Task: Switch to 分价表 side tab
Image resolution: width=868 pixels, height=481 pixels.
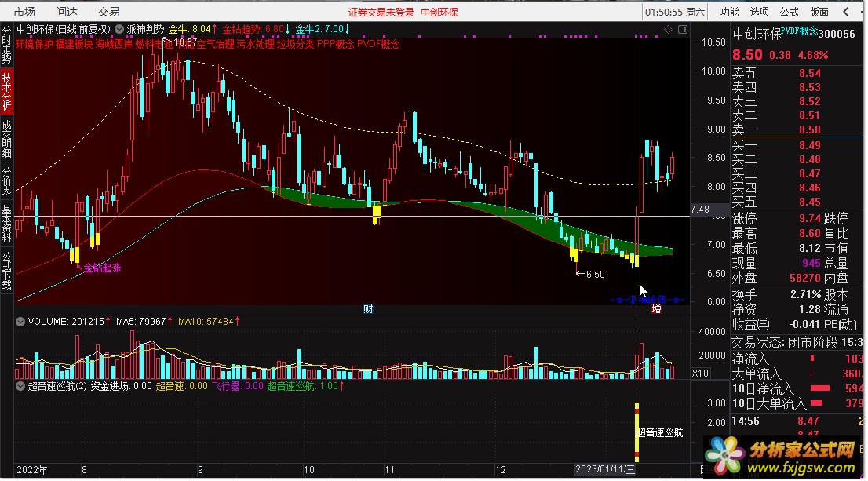Action: click(x=6, y=181)
